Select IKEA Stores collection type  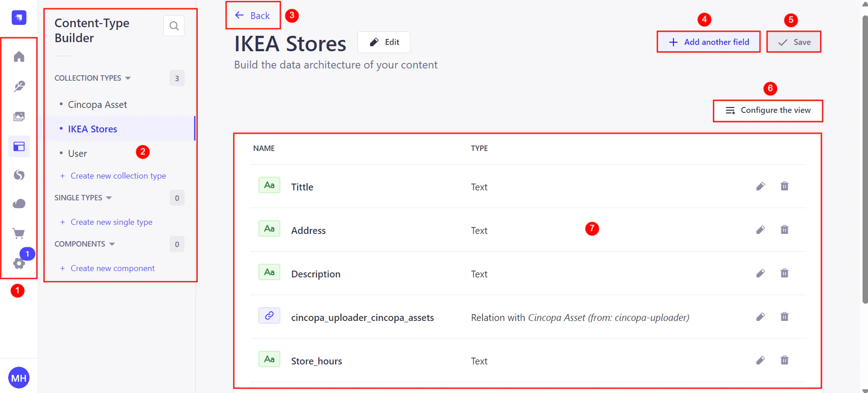coord(93,129)
